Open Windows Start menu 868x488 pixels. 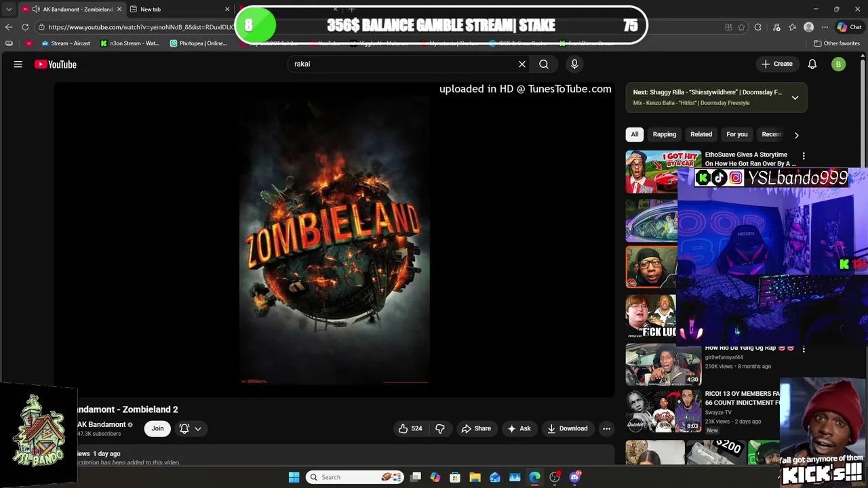pyautogui.click(x=294, y=477)
